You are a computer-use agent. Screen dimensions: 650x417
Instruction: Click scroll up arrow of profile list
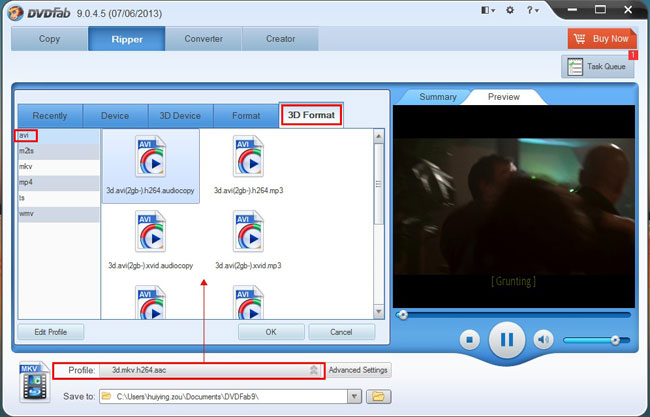pyautogui.click(x=378, y=136)
